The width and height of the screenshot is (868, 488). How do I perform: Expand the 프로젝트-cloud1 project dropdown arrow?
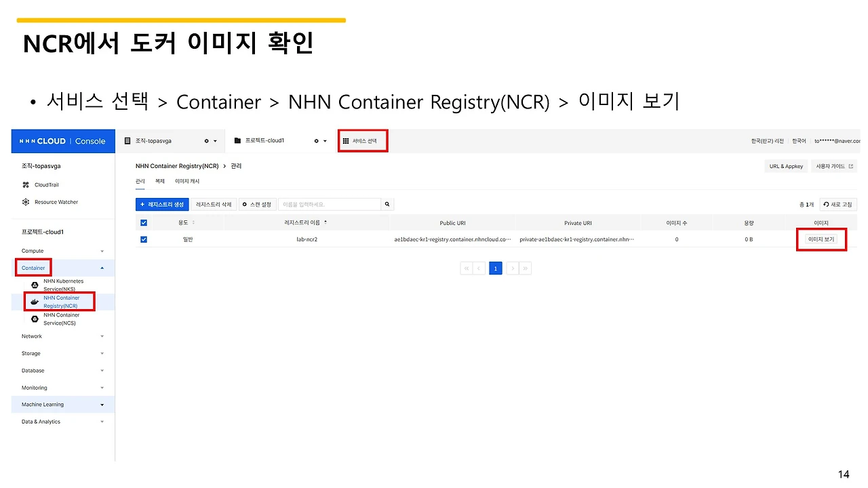coord(325,141)
